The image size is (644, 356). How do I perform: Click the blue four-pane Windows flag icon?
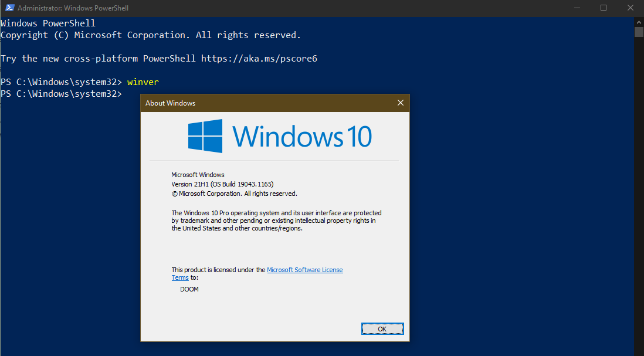[x=205, y=135]
